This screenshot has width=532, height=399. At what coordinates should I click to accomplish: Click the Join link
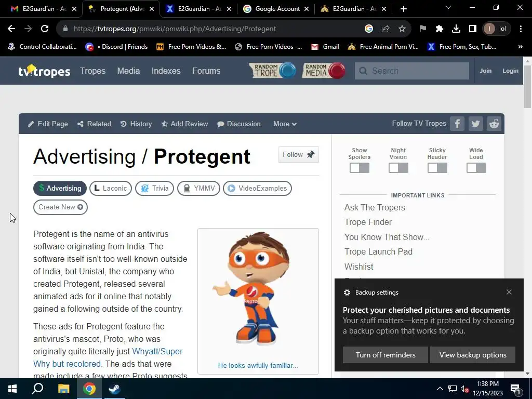485,71
